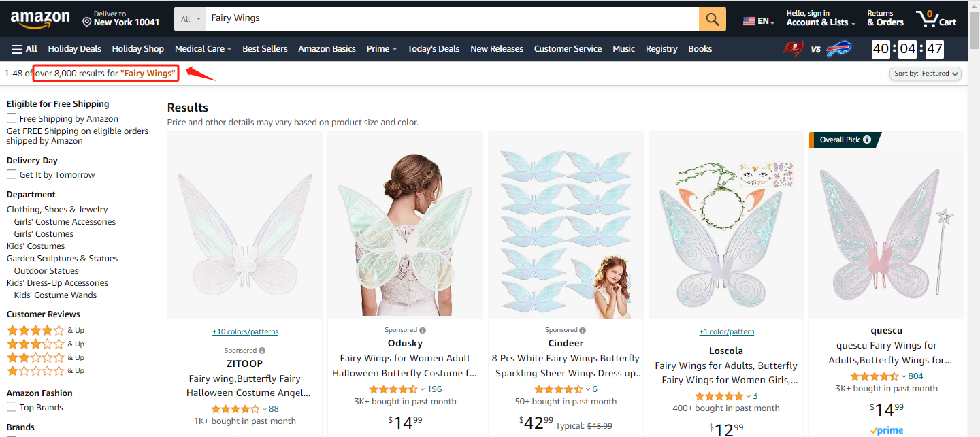Check Get It by Tomorrow
This screenshot has width=980, height=437.
[x=12, y=174]
